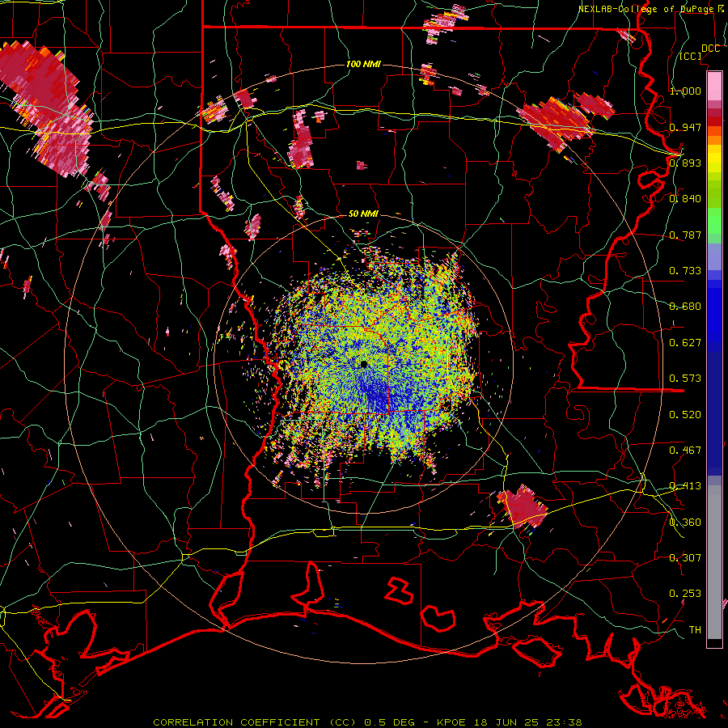Pick the bright green band on the color scale
728x728 pixels.
(x=714, y=221)
